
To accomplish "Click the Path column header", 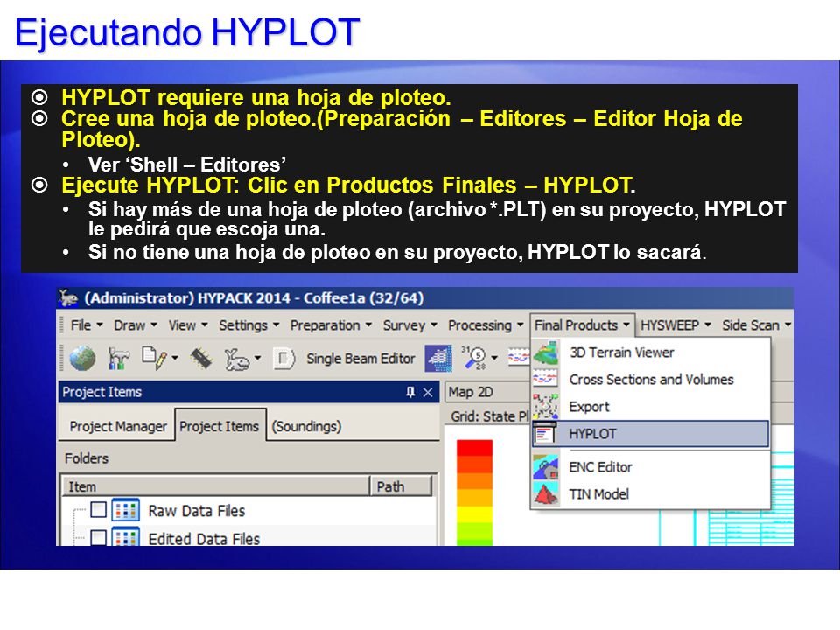I will pos(401,486).
